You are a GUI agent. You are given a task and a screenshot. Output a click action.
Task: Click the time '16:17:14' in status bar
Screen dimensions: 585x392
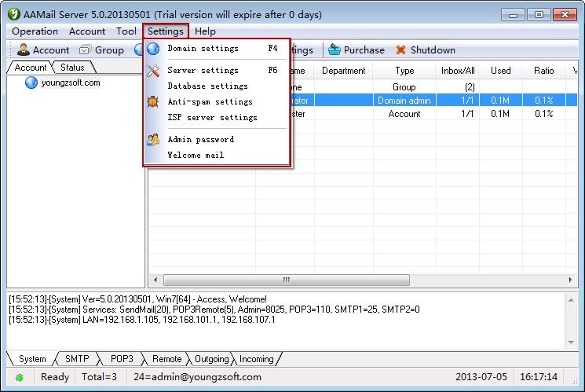539,377
